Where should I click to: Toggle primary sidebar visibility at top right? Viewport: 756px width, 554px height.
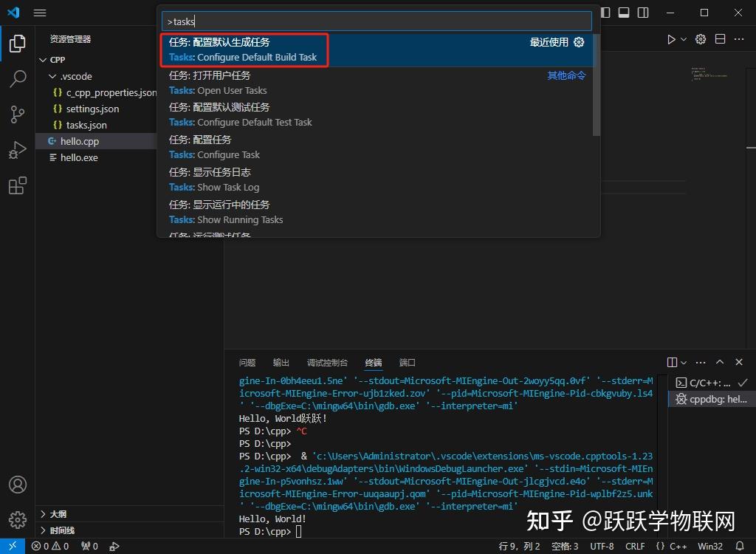point(604,13)
